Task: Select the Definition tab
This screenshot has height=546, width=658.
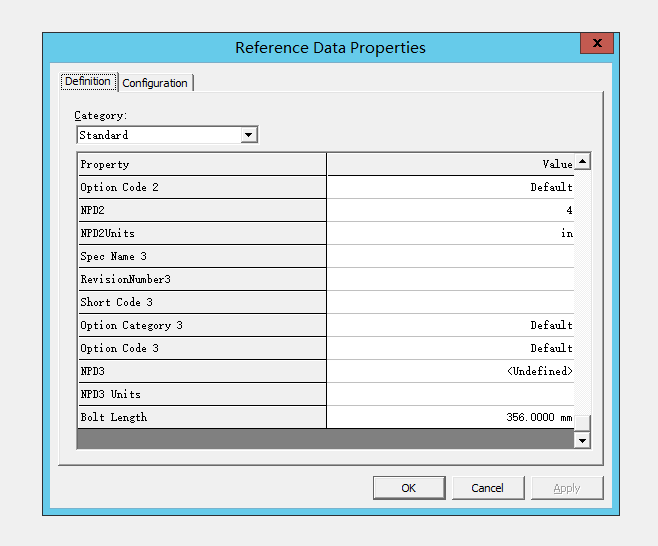Action: click(88, 81)
